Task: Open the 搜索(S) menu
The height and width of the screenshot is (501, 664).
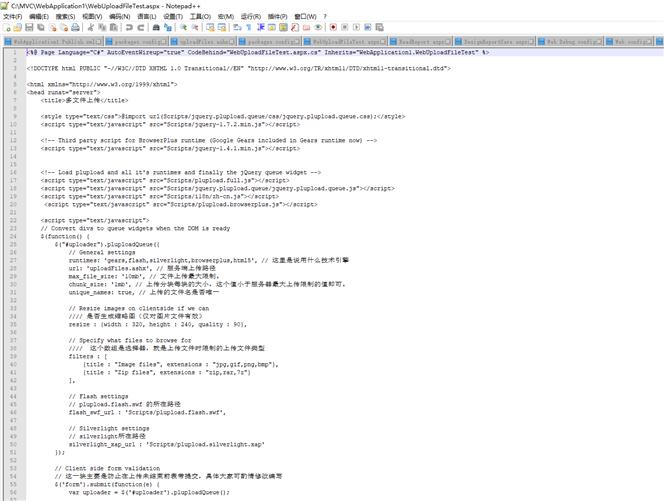Action: pyautogui.click(x=65, y=17)
